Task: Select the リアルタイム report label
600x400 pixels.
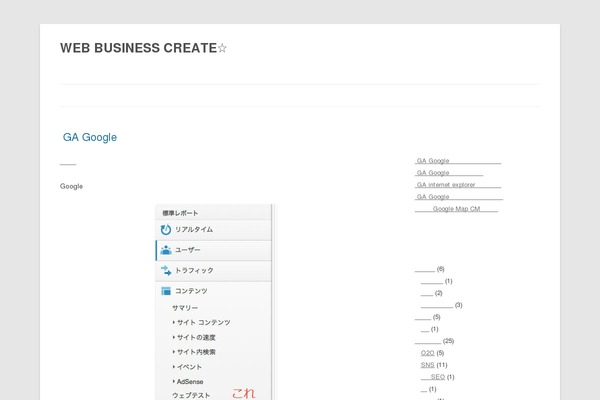Action: tap(194, 229)
